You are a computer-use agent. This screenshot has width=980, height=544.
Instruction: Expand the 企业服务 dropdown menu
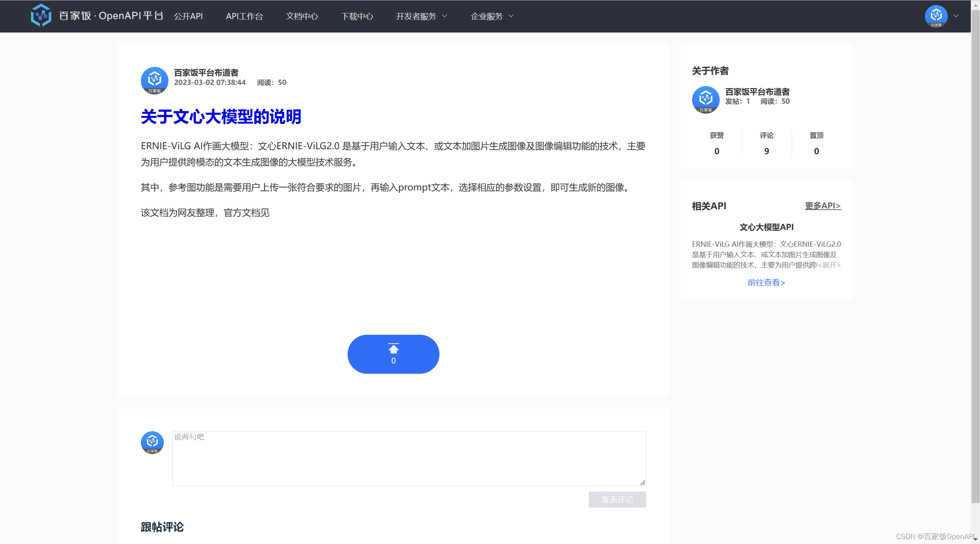tap(492, 16)
